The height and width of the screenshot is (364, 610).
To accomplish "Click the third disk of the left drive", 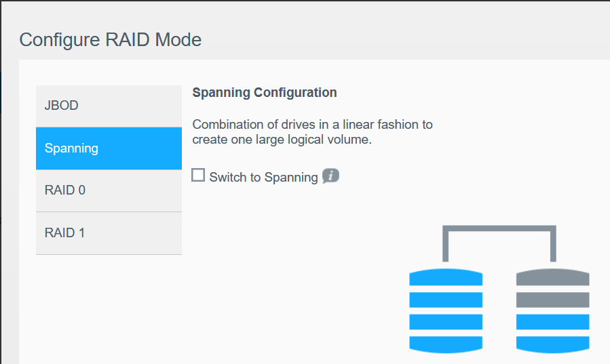I will click(x=446, y=321).
